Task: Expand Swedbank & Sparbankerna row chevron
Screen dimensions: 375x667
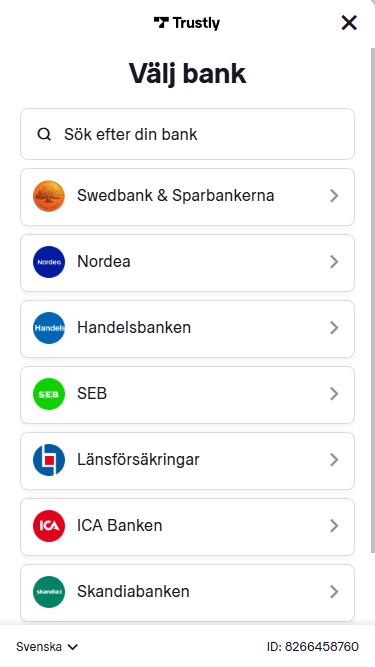Action: [334, 196]
